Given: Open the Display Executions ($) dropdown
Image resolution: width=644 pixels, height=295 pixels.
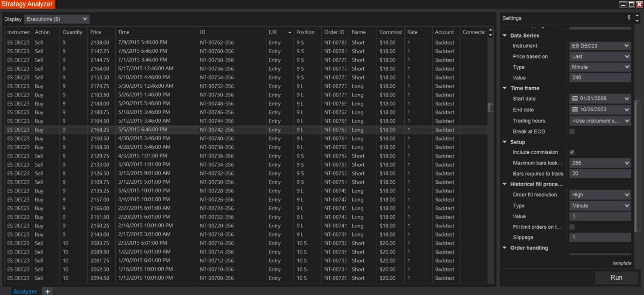Looking at the screenshot, I should (x=57, y=19).
